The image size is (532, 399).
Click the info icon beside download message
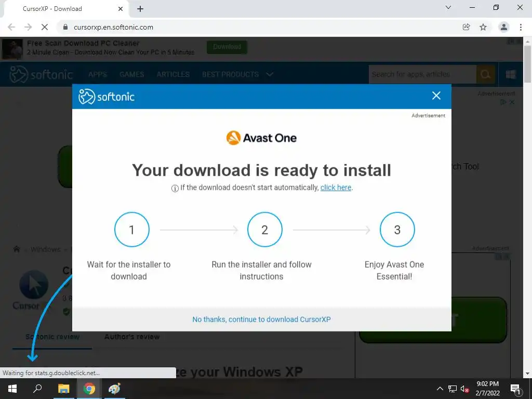coord(175,188)
